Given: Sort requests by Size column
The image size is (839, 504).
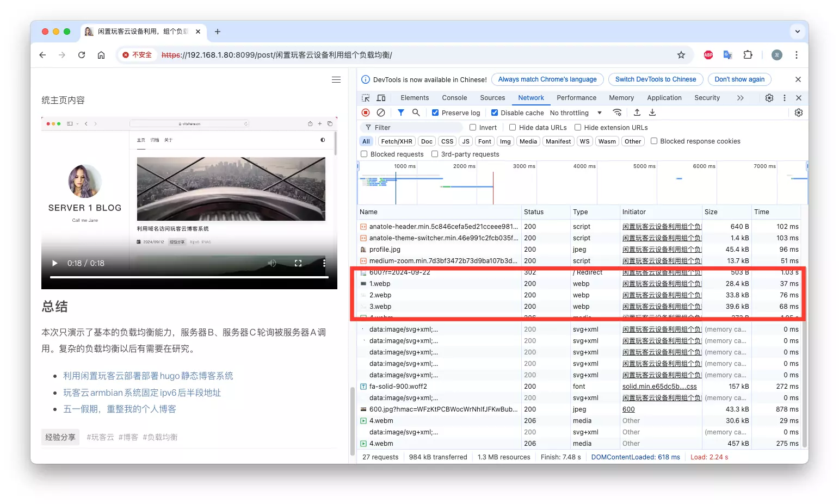Looking at the screenshot, I should coord(726,212).
